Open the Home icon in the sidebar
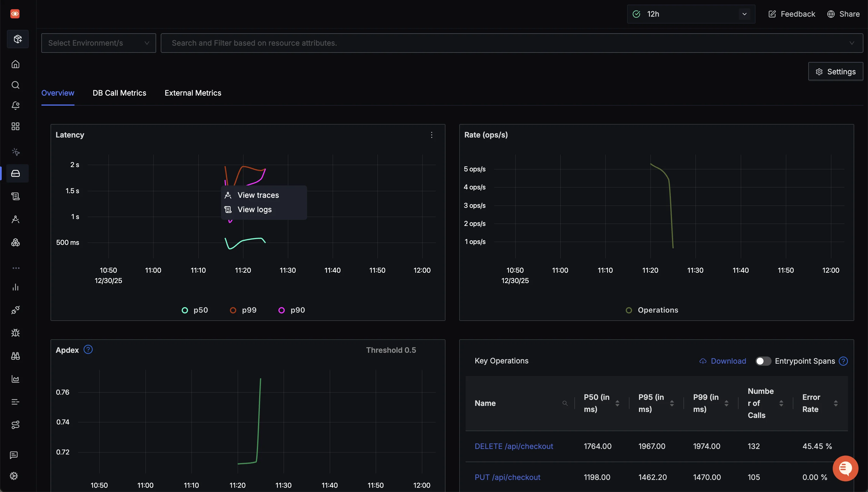This screenshot has height=492, width=868. pyautogui.click(x=15, y=64)
